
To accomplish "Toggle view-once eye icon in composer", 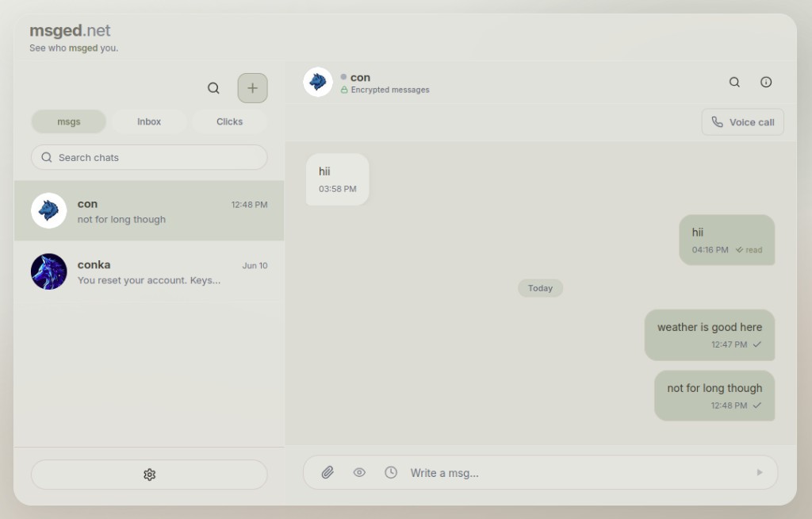I will (x=359, y=472).
